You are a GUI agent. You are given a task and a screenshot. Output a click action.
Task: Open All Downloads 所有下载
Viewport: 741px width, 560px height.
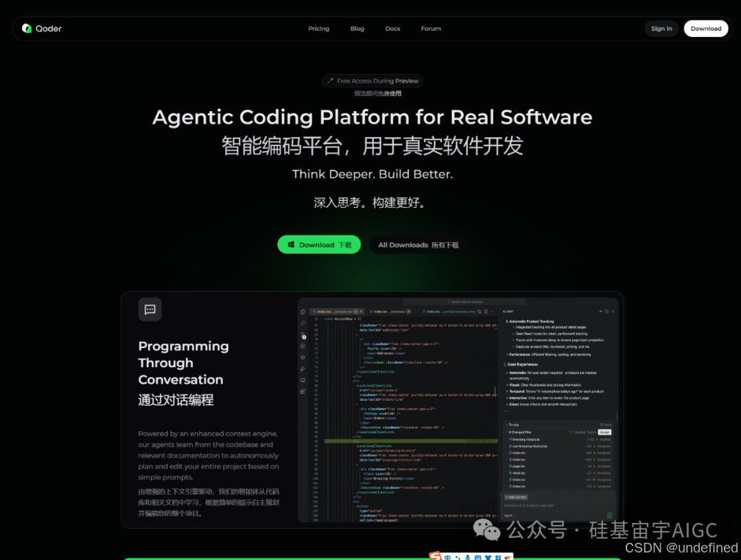coord(419,245)
